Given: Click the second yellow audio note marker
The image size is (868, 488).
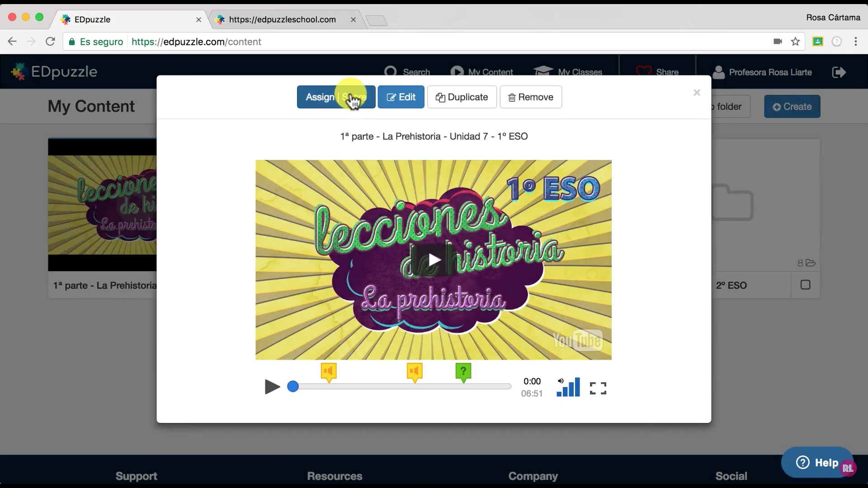Looking at the screenshot, I should point(414,372).
